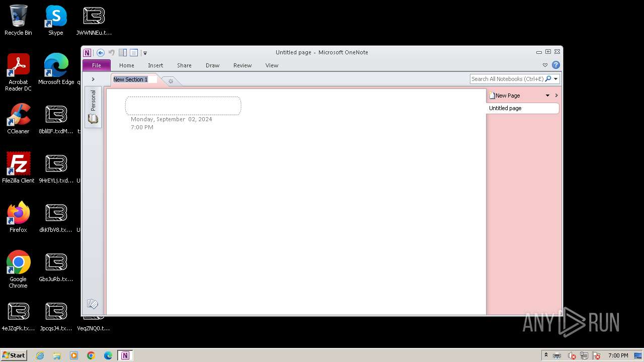The height and width of the screenshot is (362, 644).
Task: Open Microsoft Edge desktop shortcut
Action: (56, 69)
